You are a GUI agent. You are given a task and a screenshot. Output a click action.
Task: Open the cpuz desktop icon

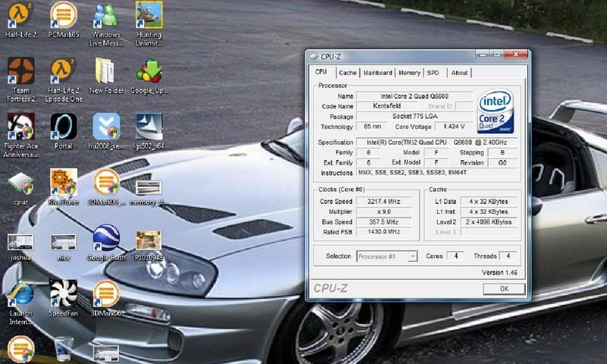[21, 187]
